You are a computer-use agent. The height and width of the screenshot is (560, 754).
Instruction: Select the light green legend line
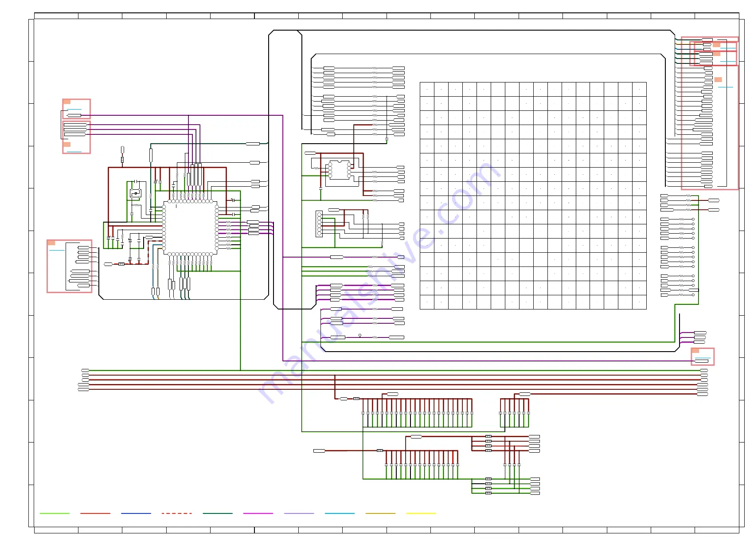[x=55, y=513]
